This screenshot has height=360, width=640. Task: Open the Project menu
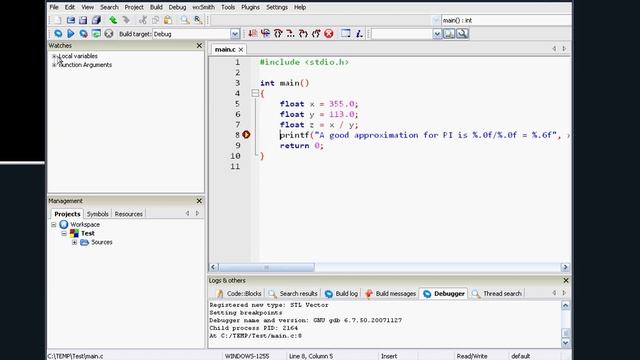pos(134,7)
